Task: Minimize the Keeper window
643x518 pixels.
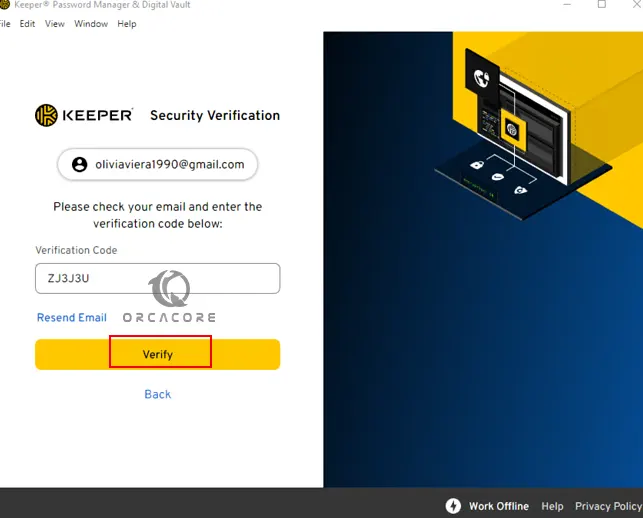Action: click(567, 4)
